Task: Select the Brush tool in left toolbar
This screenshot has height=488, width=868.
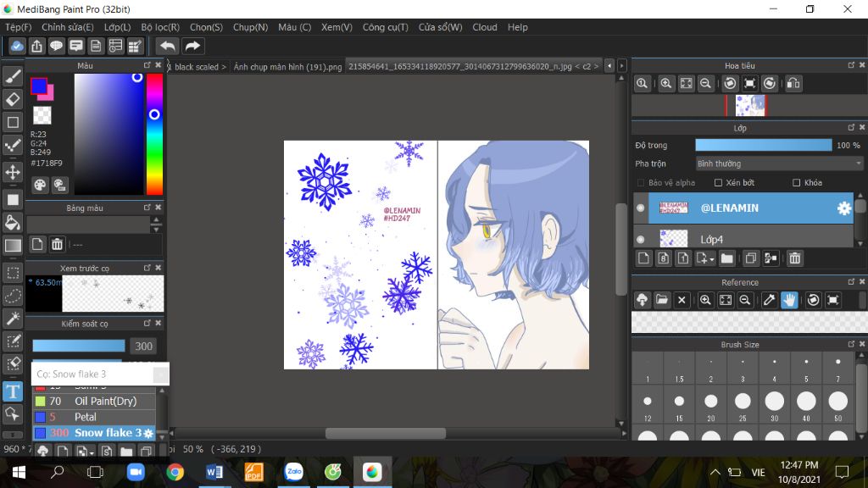Action: click(13, 76)
